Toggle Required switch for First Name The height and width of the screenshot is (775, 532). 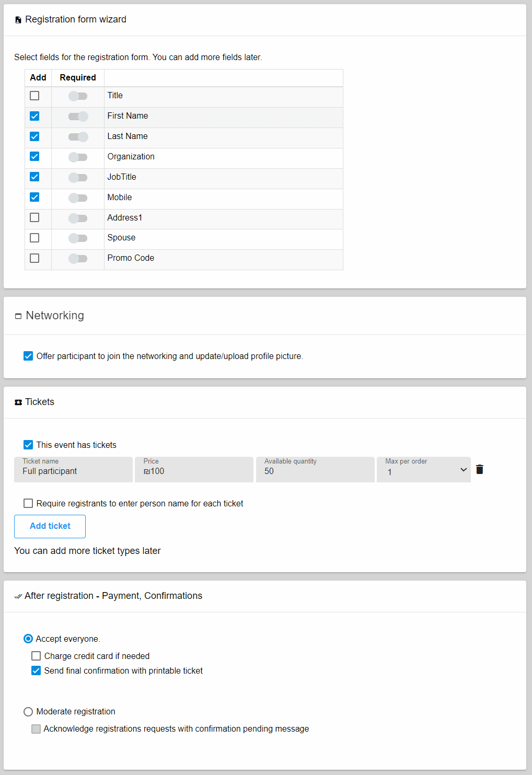point(78,117)
